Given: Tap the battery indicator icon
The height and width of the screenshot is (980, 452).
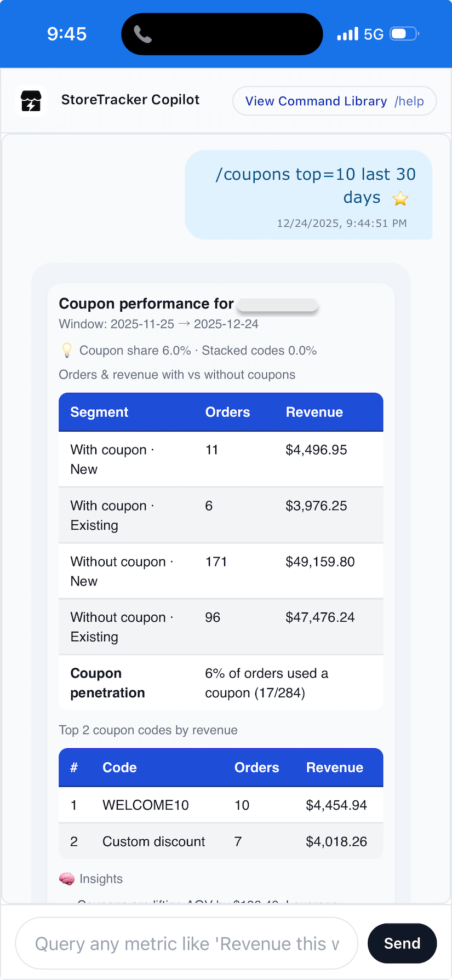Looking at the screenshot, I should (x=404, y=34).
